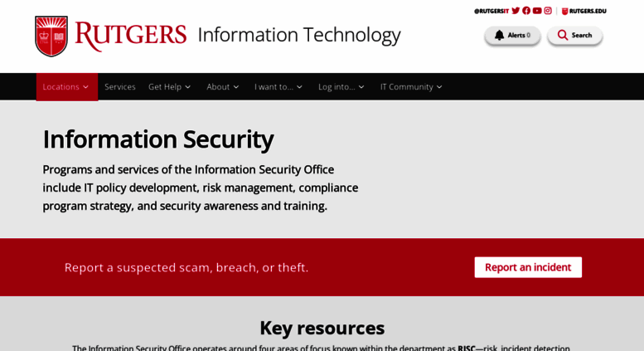
Task: Open the Rutgers IT Facebook icon
Action: 526,11
